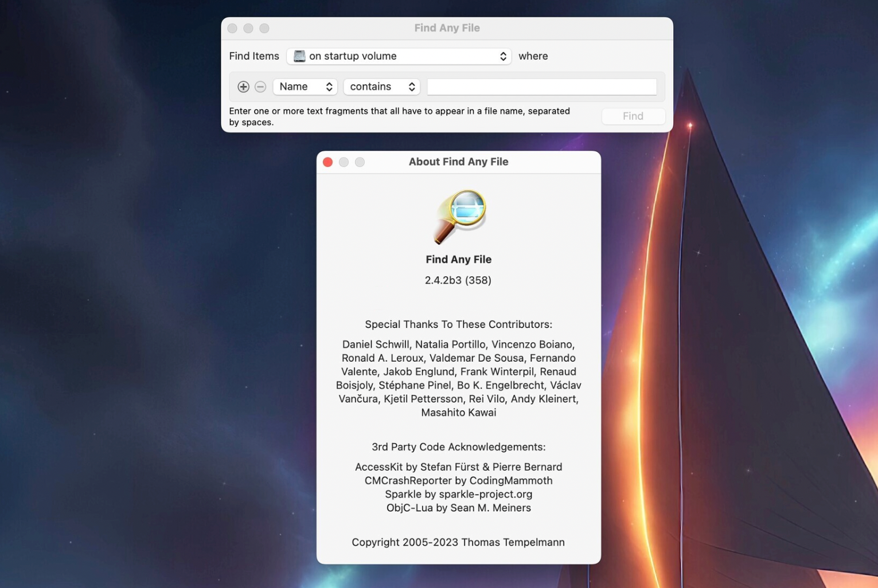Add a search rule with plus icon
This screenshot has height=588, width=878.
243,87
